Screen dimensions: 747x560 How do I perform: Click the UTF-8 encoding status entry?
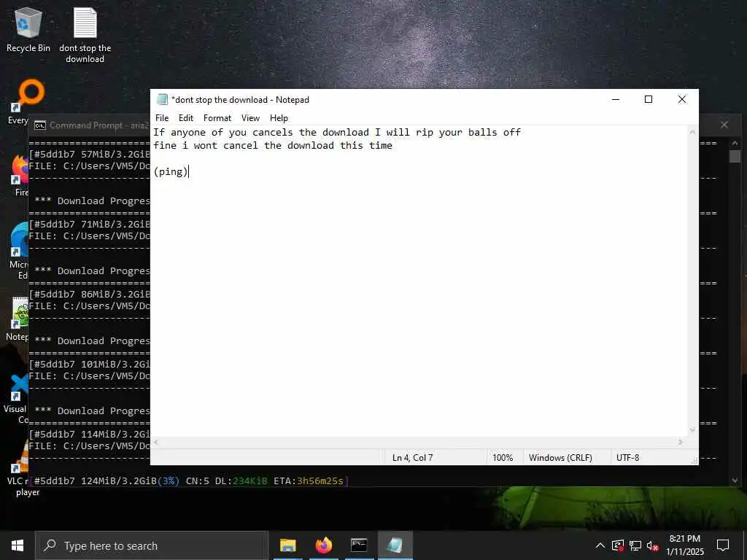628,458
